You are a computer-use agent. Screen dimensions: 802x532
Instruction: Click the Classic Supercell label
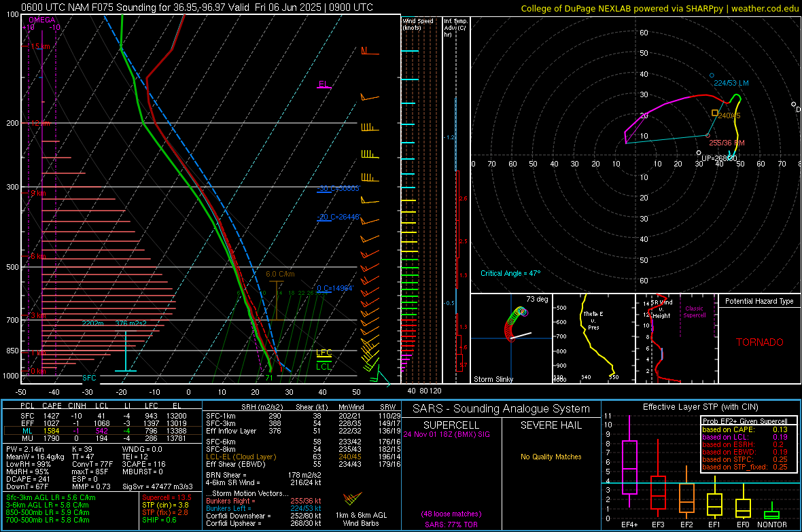tap(694, 312)
